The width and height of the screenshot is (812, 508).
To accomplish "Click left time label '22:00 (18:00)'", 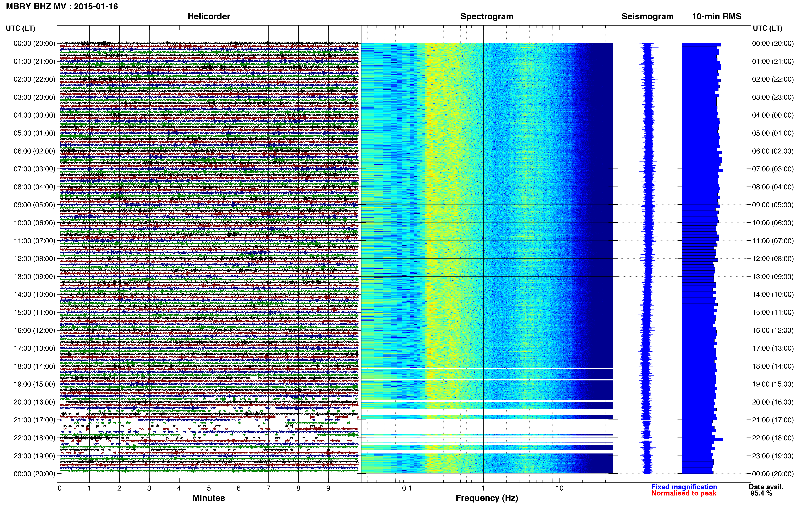I will coord(34,438).
